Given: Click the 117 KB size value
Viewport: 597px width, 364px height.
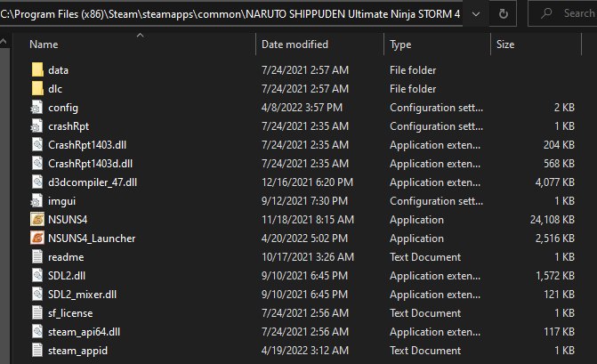Looking at the screenshot, I should click(x=560, y=331).
